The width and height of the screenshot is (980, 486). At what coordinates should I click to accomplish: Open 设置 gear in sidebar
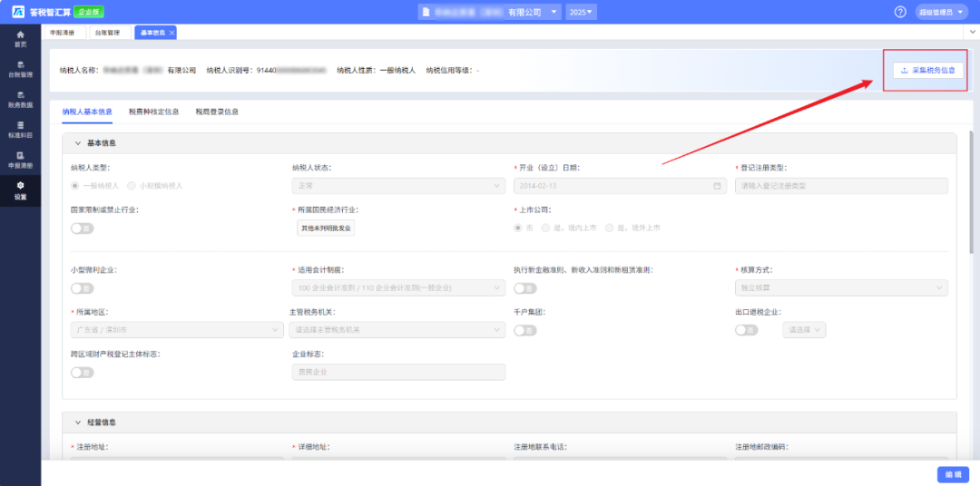coord(20,190)
